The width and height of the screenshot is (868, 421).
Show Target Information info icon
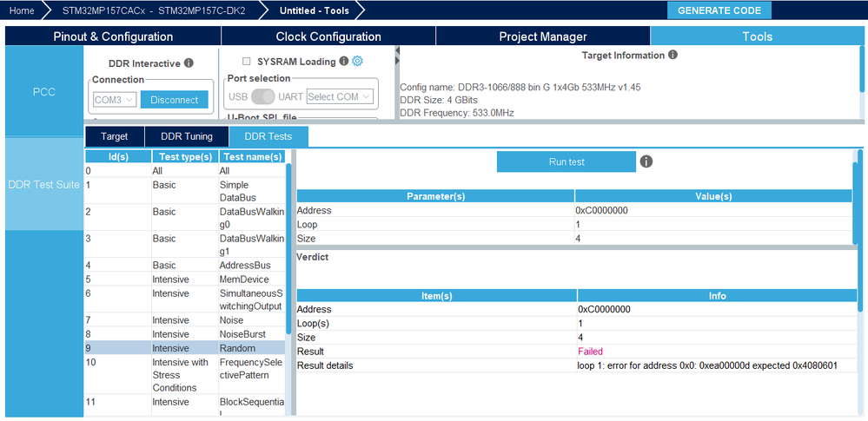coord(673,55)
